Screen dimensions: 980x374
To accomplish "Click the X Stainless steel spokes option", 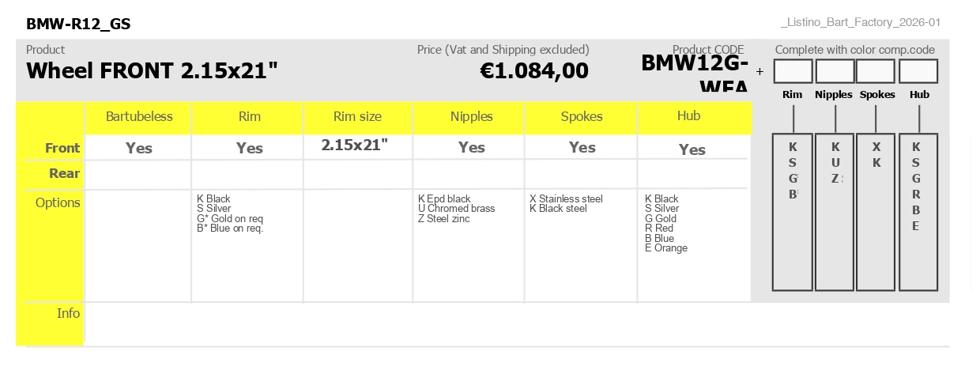I will (x=566, y=199).
